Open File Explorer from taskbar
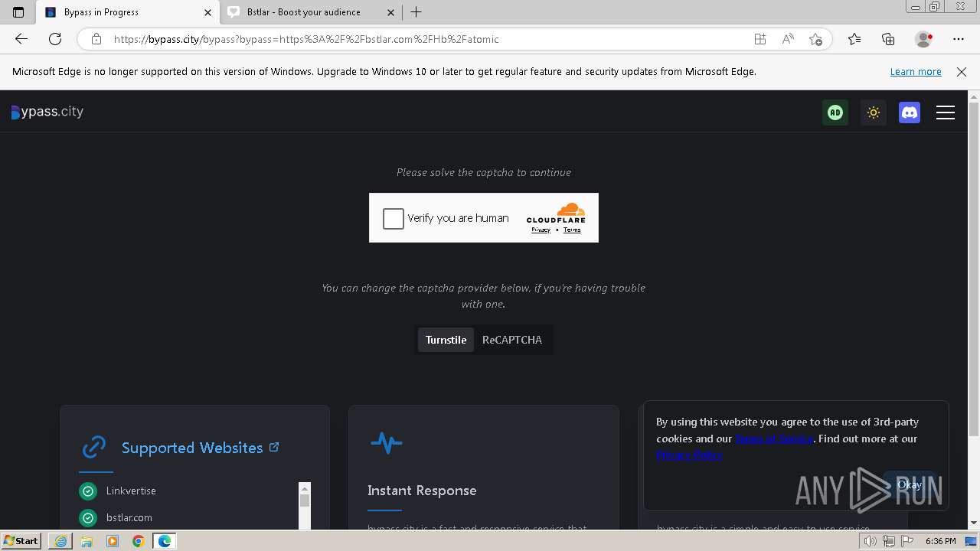 87,541
